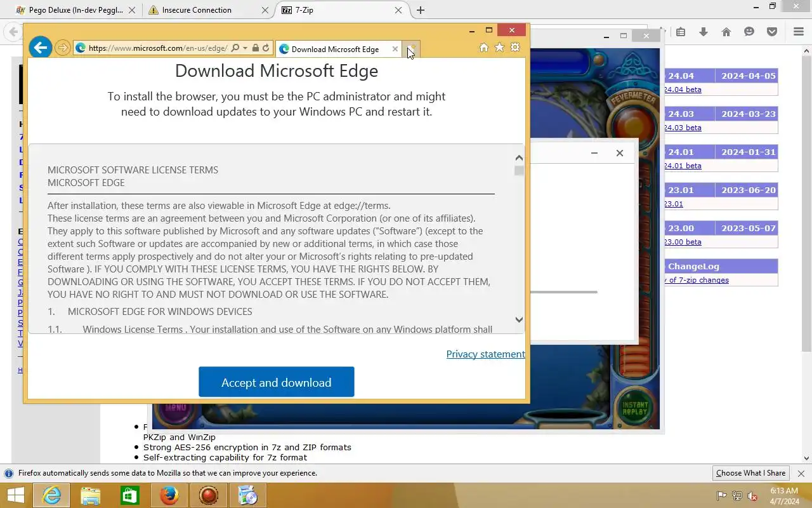Click the security lock icon in the IE address bar
This screenshot has width=812, height=508.
tap(256, 48)
